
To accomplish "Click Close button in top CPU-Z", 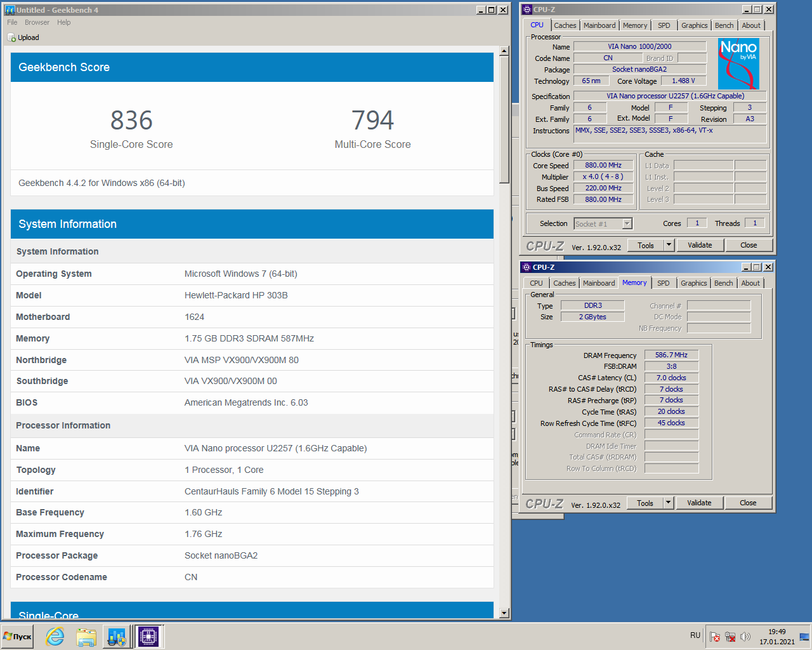I will pos(749,245).
